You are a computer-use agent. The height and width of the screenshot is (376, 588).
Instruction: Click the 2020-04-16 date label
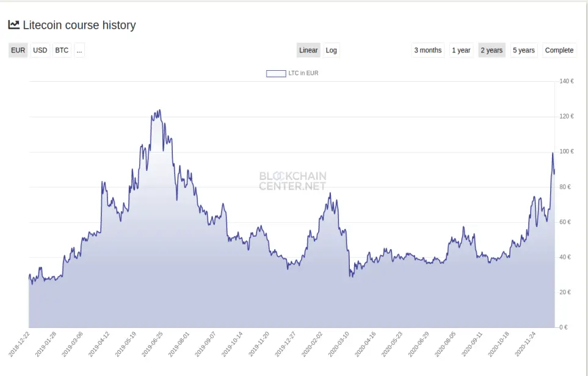click(365, 344)
